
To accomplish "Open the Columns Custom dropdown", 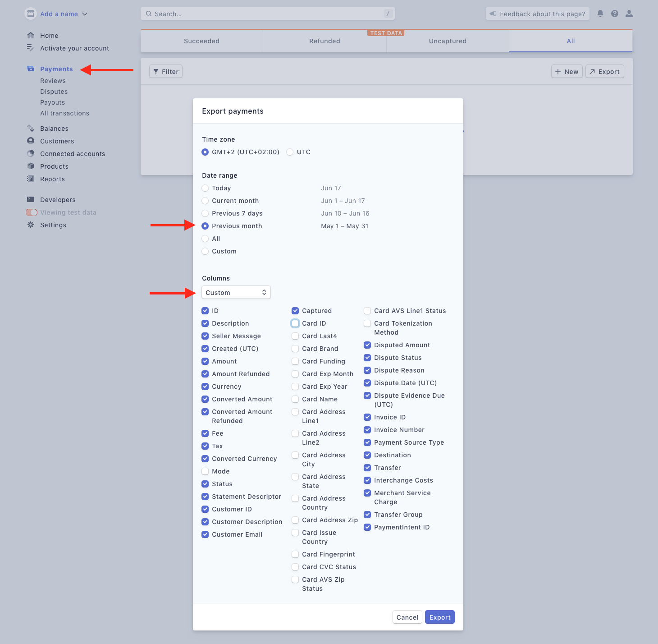I will click(236, 292).
